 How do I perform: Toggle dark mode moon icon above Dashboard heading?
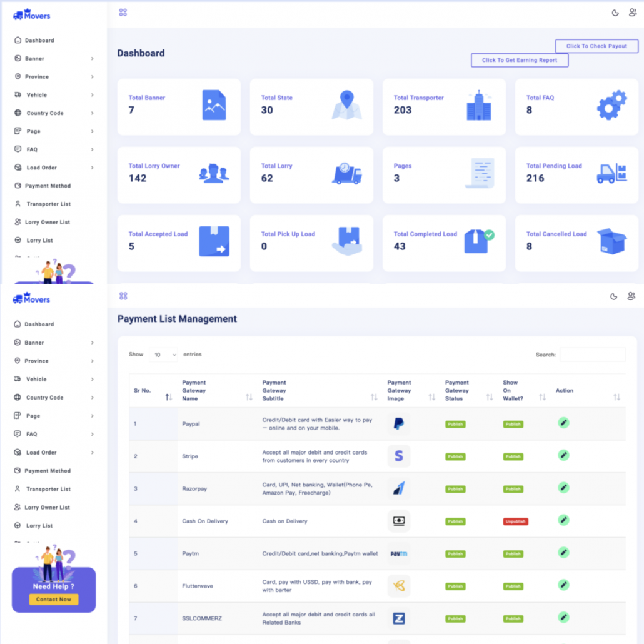[x=615, y=13]
